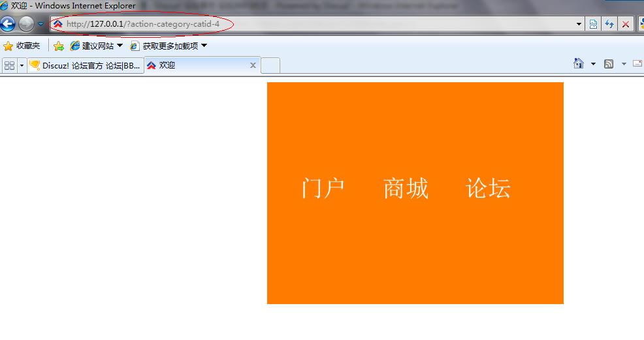This screenshot has height=340, width=644.
Task: Open the 门户 portal link
Action: point(323,189)
